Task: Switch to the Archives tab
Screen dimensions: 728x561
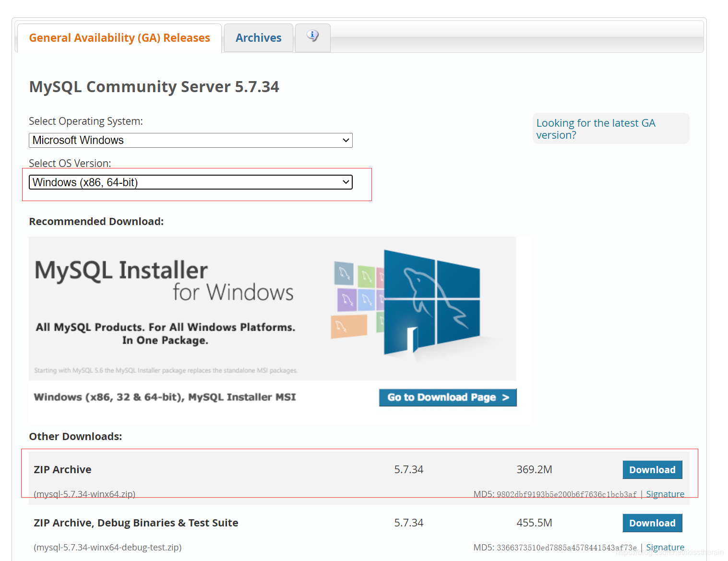Action: [258, 38]
